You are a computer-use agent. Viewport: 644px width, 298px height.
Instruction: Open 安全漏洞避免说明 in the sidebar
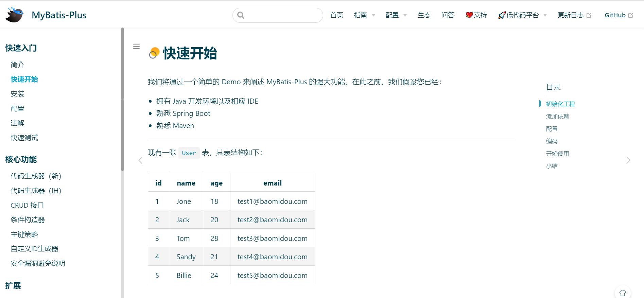(38, 263)
